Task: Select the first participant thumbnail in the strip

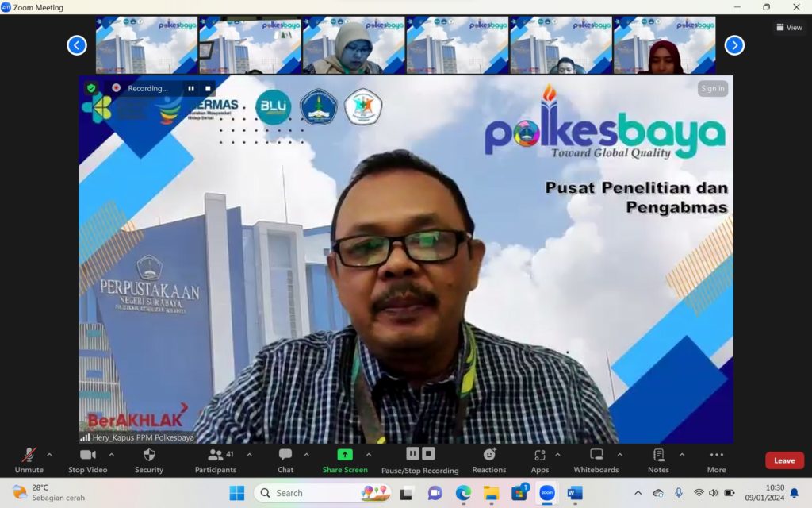Action: tap(147, 45)
